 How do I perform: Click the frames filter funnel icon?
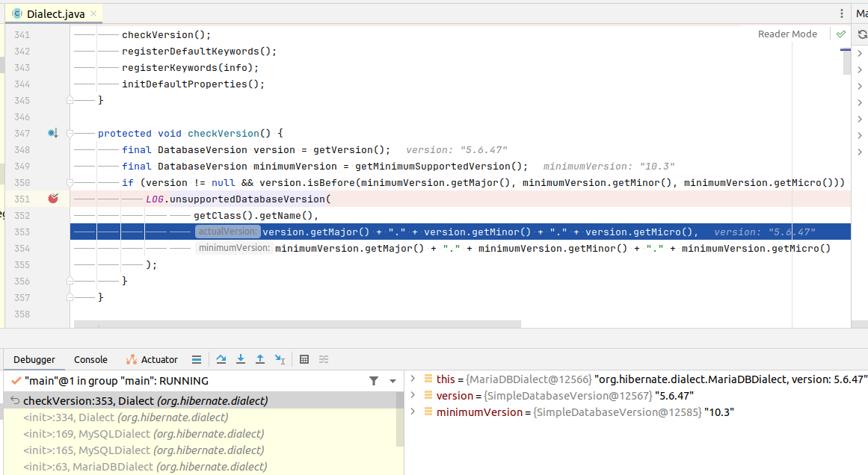pos(374,381)
